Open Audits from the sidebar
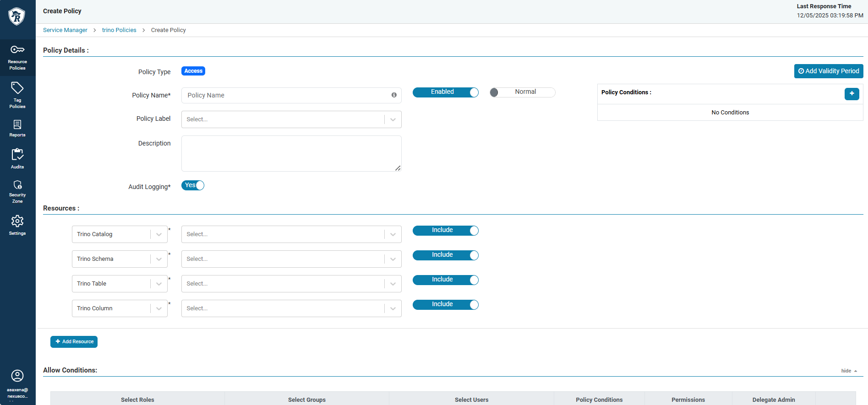Screen dimensions: 868x405 click(x=17, y=159)
